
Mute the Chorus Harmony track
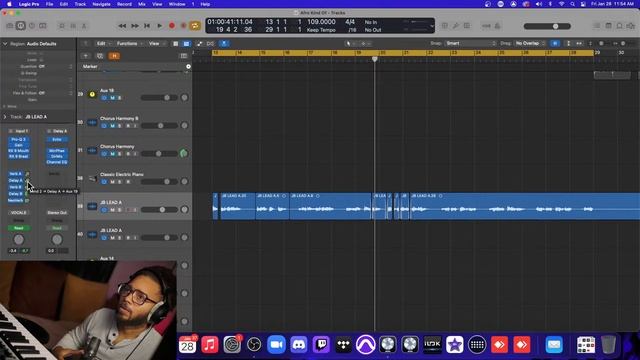(112, 154)
